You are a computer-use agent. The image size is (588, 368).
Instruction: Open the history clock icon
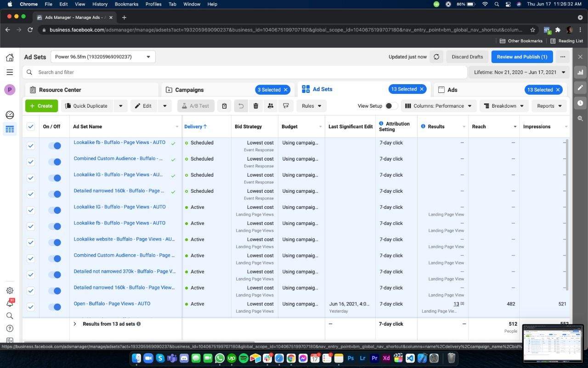pyautogui.click(x=580, y=103)
